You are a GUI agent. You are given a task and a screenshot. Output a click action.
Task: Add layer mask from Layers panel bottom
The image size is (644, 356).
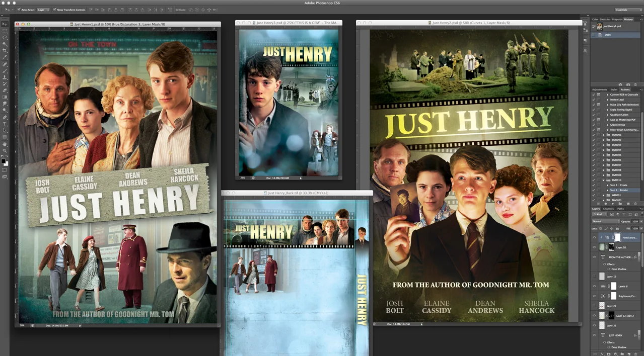point(609,353)
